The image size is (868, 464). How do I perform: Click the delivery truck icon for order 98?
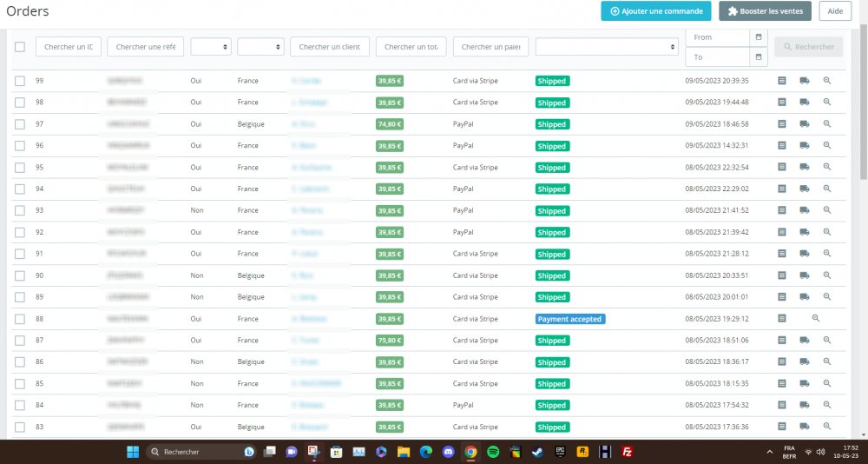(x=805, y=102)
